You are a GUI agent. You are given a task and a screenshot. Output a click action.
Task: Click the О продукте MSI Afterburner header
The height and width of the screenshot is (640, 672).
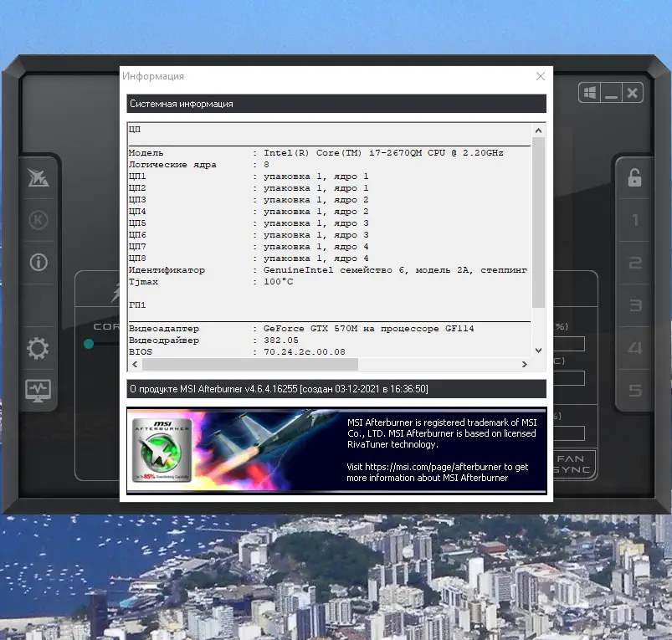tap(336, 389)
